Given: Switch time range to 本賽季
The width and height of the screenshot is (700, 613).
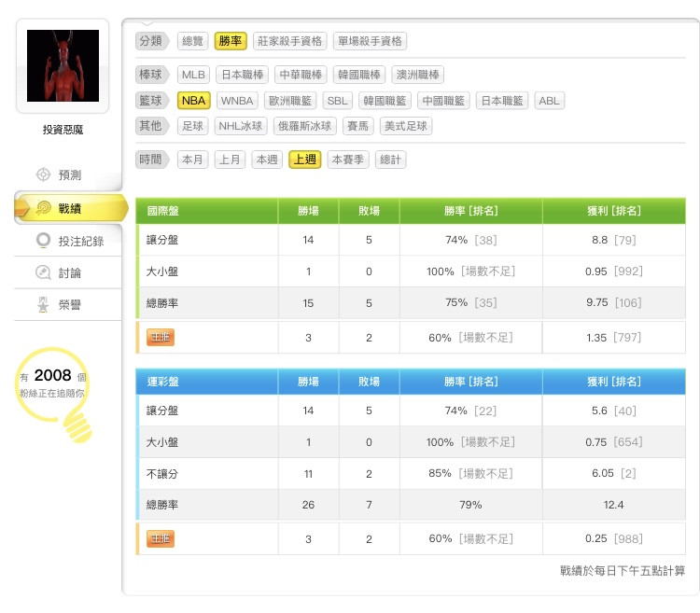Looking at the screenshot, I should [348, 160].
